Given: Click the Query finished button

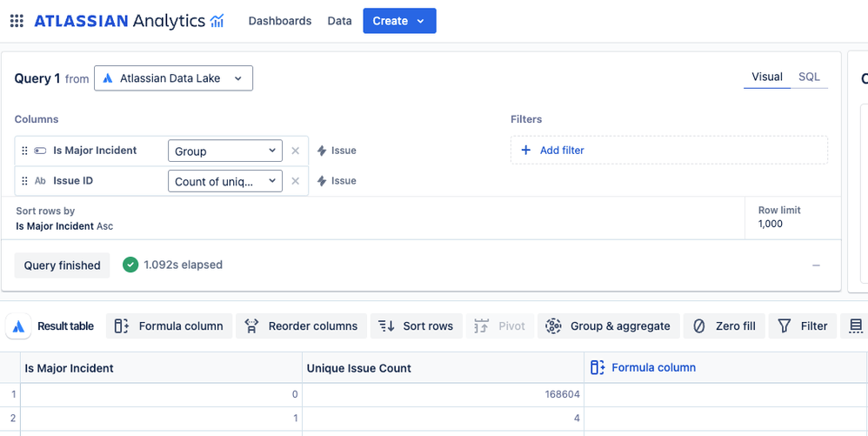Looking at the screenshot, I should (x=62, y=265).
